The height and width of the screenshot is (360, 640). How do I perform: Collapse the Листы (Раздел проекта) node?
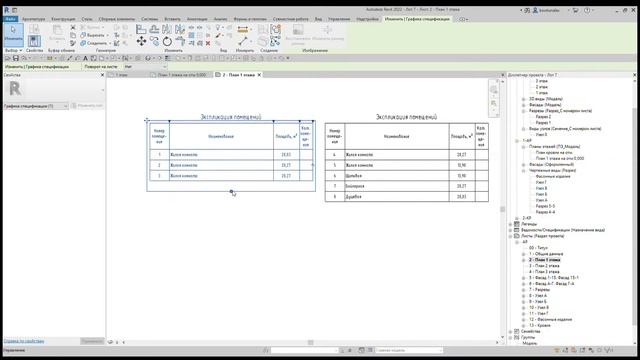click(x=511, y=236)
